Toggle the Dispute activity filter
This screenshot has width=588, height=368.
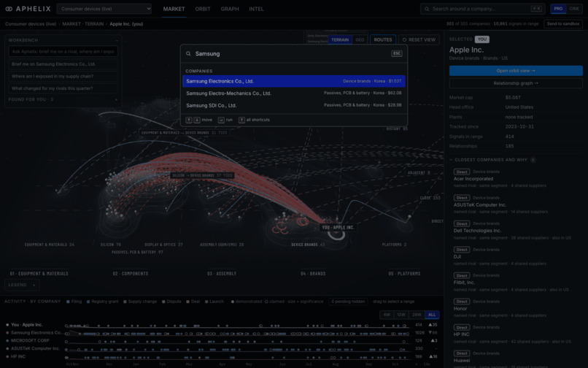point(171,302)
